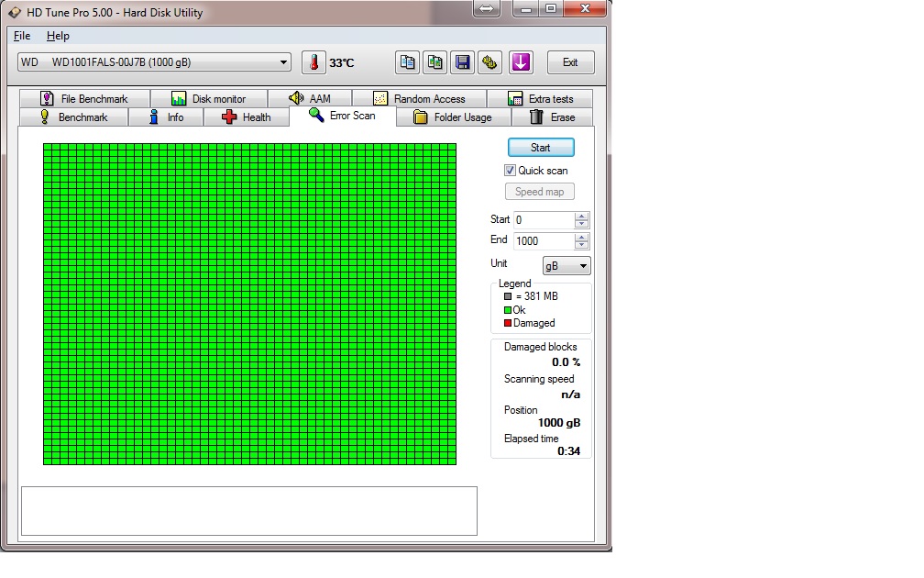Image resolution: width=924 pixels, height=578 pixels.
Task: Click the copy text to clipboard icon
Action: click(x=407, y=62)
